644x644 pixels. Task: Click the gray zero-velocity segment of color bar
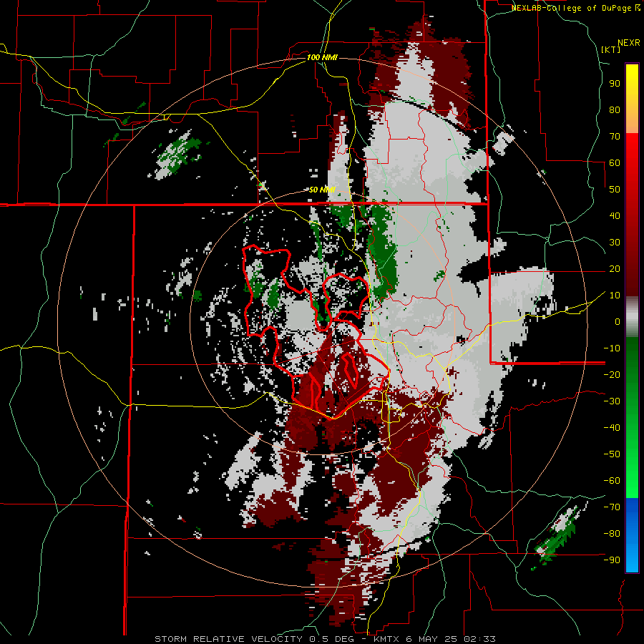click(x=632, y=318)
